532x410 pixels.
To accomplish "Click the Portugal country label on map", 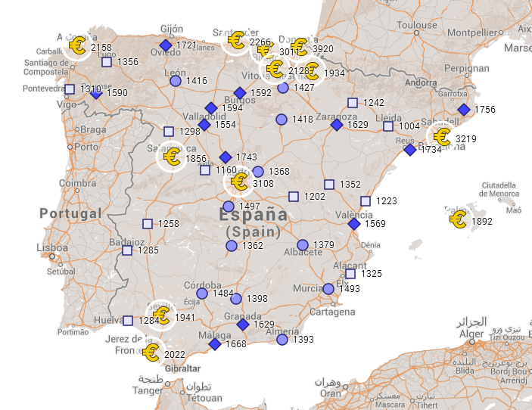I will click(x=70, y=213).
